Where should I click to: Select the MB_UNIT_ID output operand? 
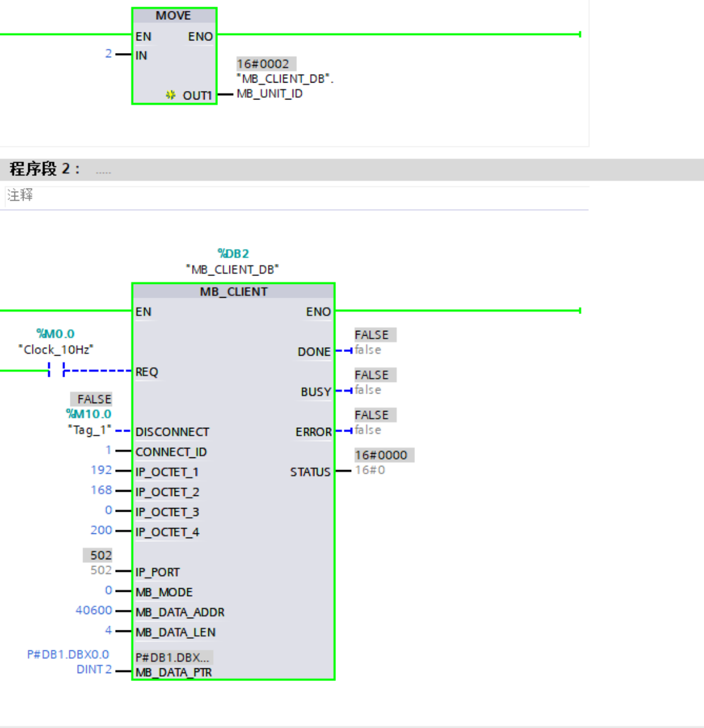[270, 93]
